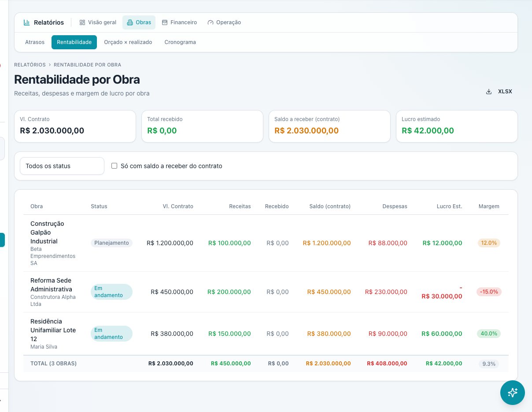532x412 pixels.
Task: Click the RELATÓRIOS breadcrumb link
Action: click(30, 65)
